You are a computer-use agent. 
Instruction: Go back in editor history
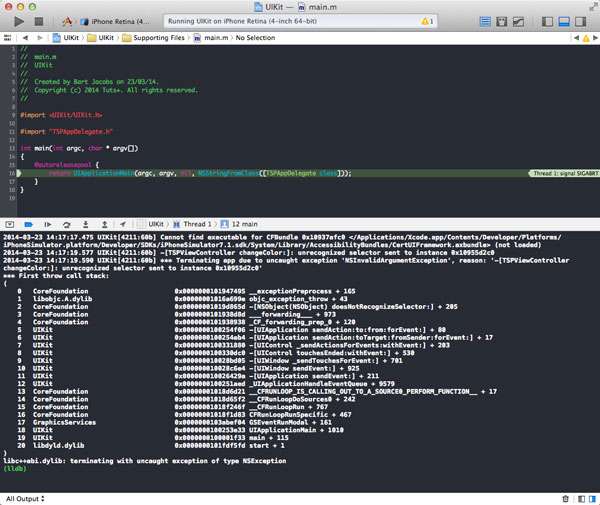(x=25, y=37)
